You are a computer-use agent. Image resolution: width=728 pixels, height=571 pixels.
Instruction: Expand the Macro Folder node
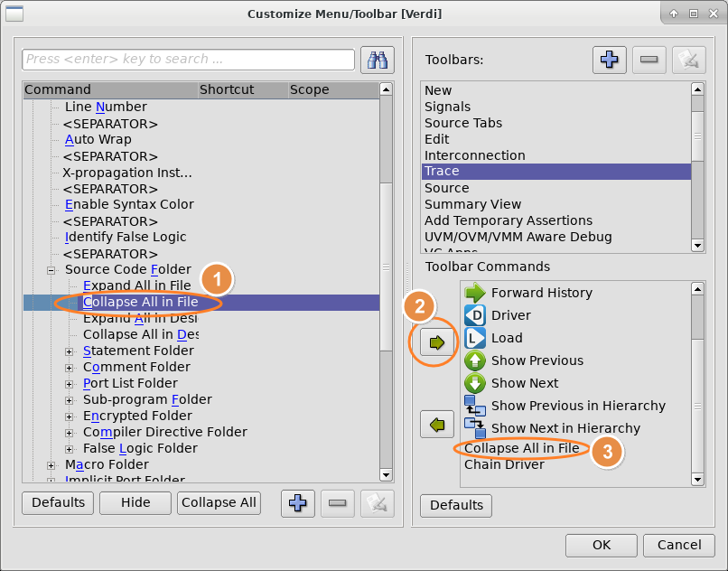(51, 464)
